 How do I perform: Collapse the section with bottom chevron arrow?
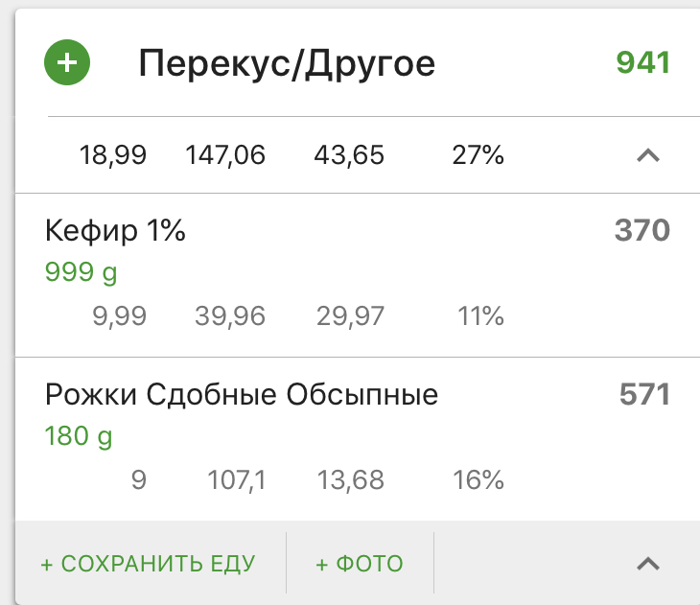649,564
